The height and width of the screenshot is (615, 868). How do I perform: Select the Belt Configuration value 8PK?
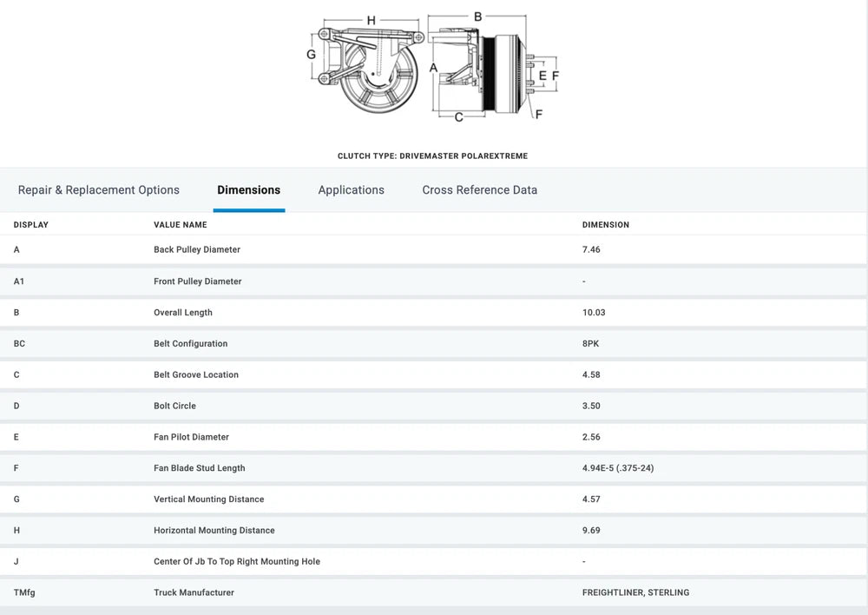coord(590,344)
